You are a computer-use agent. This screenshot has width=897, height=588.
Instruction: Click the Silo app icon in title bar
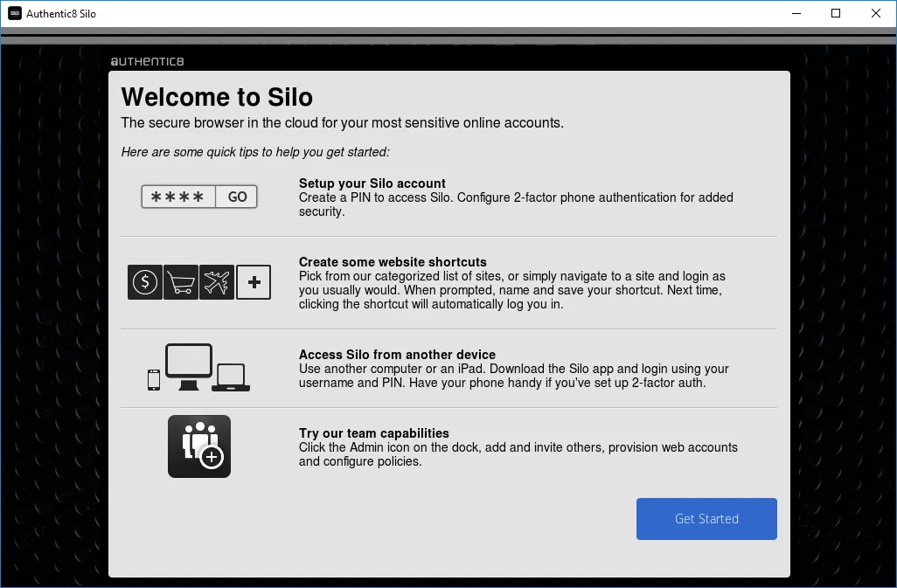(15, 13)
